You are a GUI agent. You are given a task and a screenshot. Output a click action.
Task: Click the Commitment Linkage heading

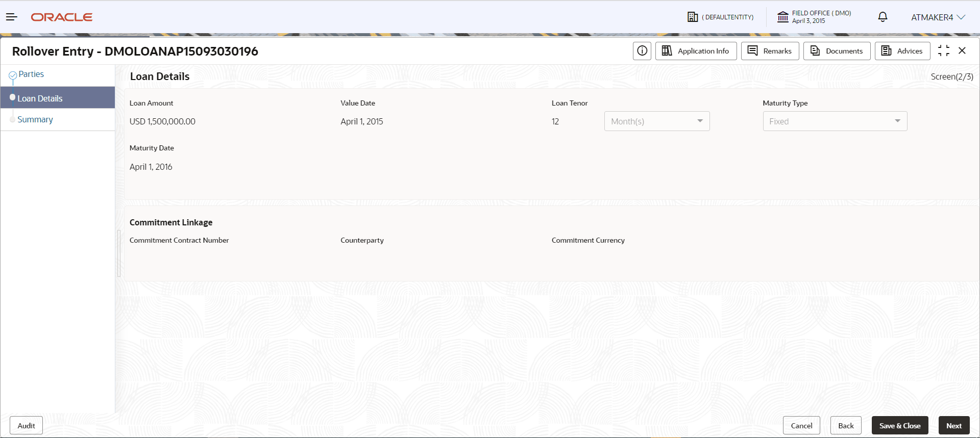[171, 222]
